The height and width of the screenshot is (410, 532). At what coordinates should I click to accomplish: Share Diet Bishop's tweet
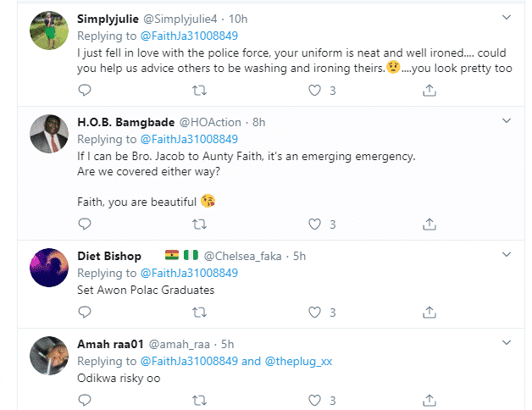(x=429, y=311)
